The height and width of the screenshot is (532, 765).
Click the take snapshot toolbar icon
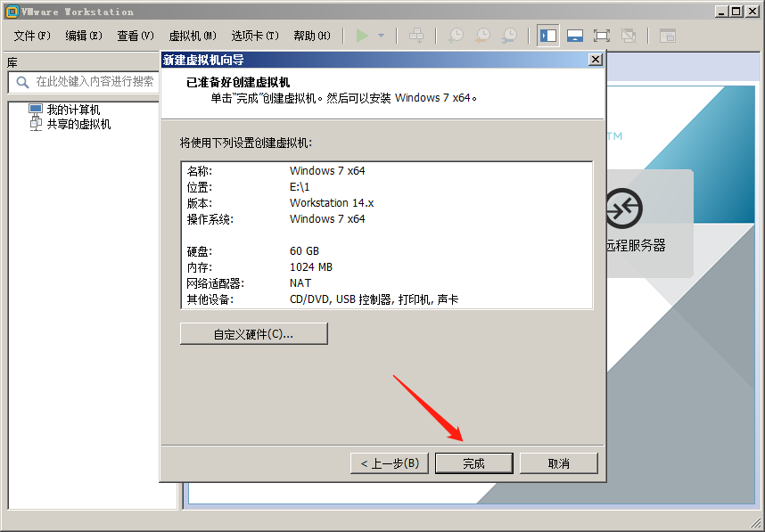point(457,36)
